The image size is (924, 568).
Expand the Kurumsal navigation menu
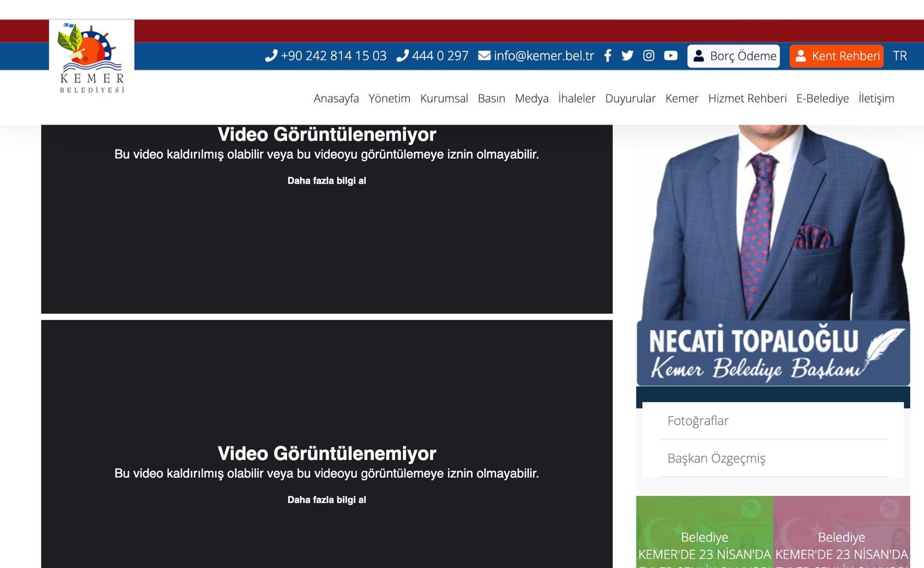click(444, 99)
